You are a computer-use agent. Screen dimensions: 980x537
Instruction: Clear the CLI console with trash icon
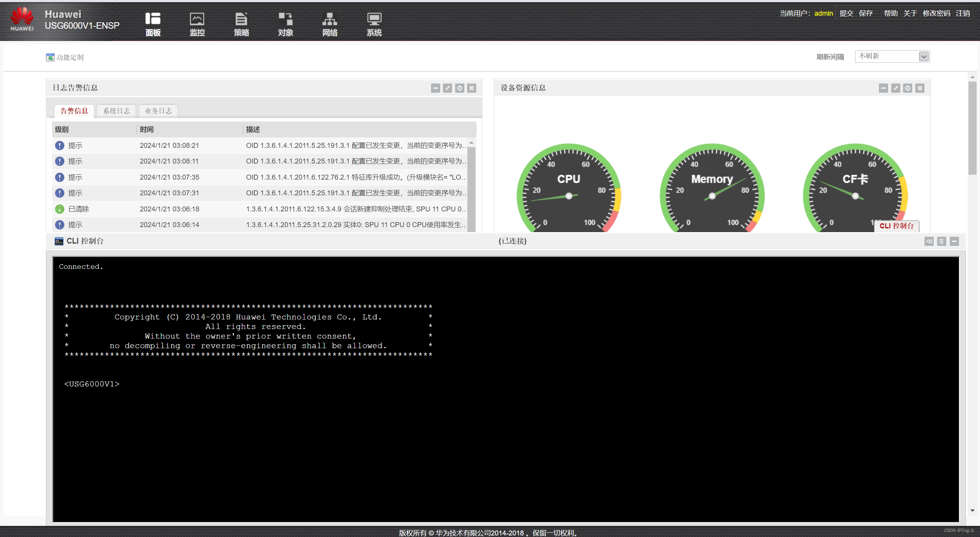pos(942,241)
